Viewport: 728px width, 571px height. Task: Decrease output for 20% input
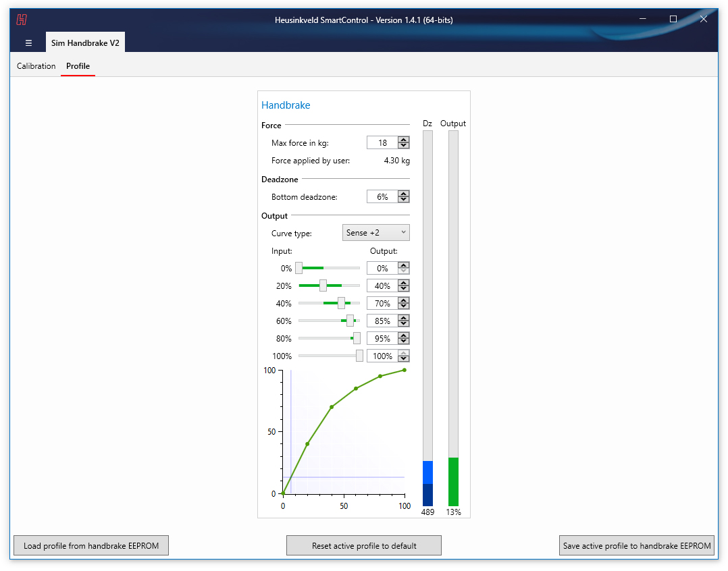click(x=403, y=288)
